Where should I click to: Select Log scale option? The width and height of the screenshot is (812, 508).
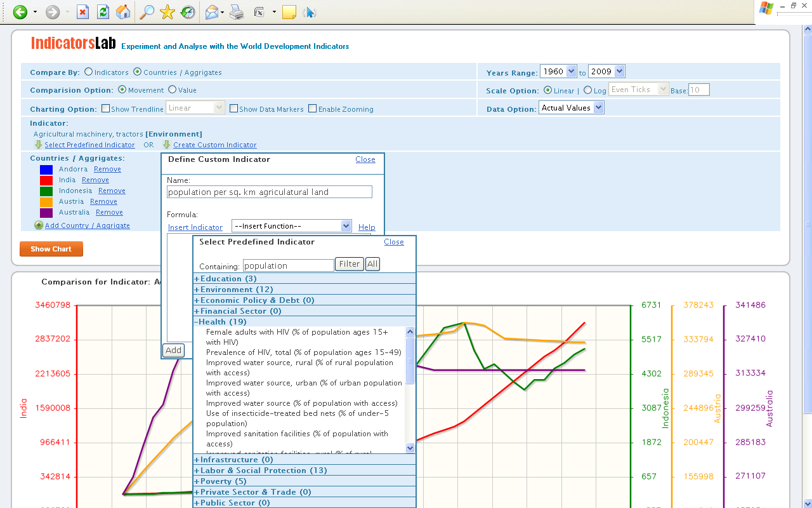coord(587,90)
